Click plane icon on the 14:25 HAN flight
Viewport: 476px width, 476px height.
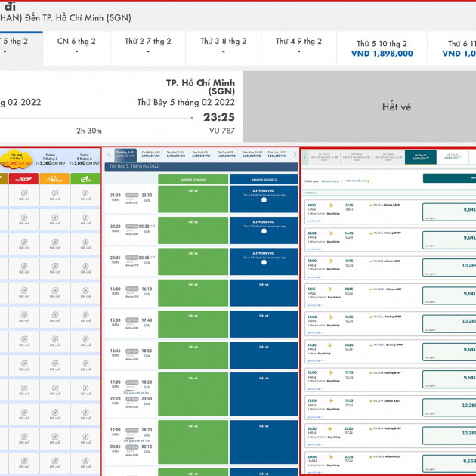330,345
